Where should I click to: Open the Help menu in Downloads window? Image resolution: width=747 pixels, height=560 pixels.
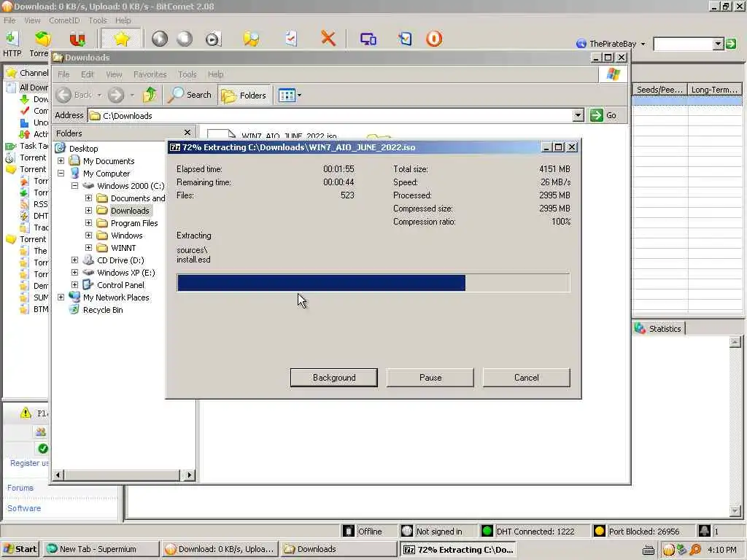tap(215, 74)
